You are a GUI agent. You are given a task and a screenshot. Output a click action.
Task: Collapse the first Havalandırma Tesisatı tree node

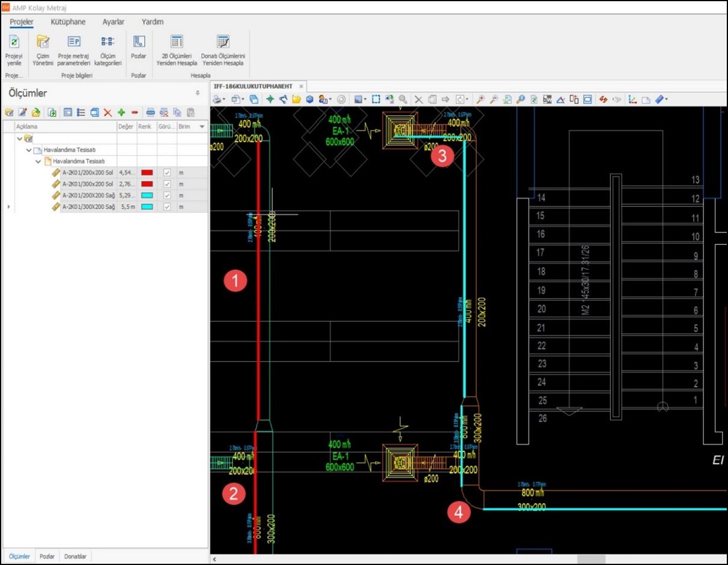(x=29, y=150)
